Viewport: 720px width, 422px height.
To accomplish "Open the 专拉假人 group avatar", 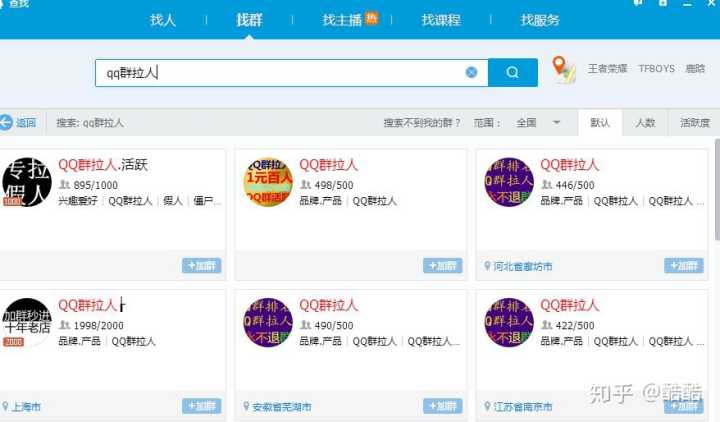I will pyautogui.click(x=27, y=182).
